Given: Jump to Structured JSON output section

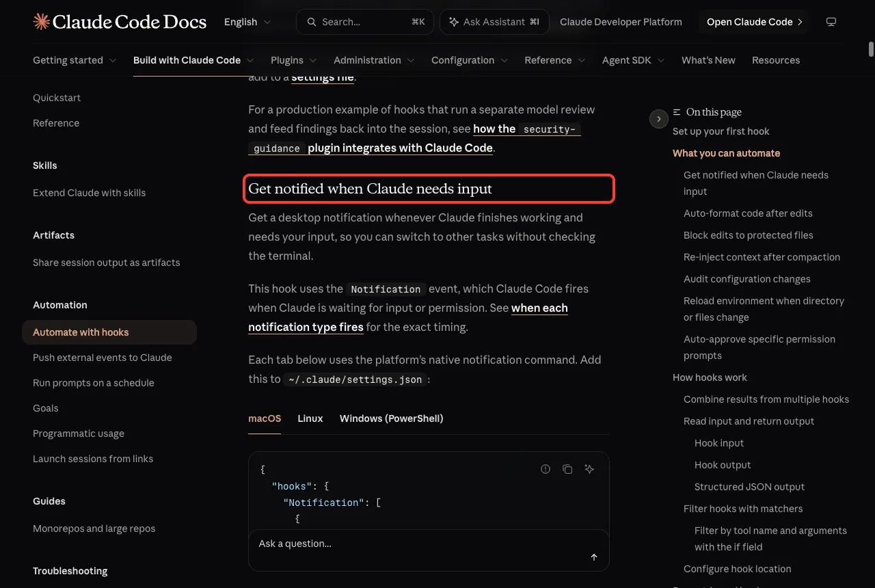Looking at the screenshot, I should (x=750, y=487).
